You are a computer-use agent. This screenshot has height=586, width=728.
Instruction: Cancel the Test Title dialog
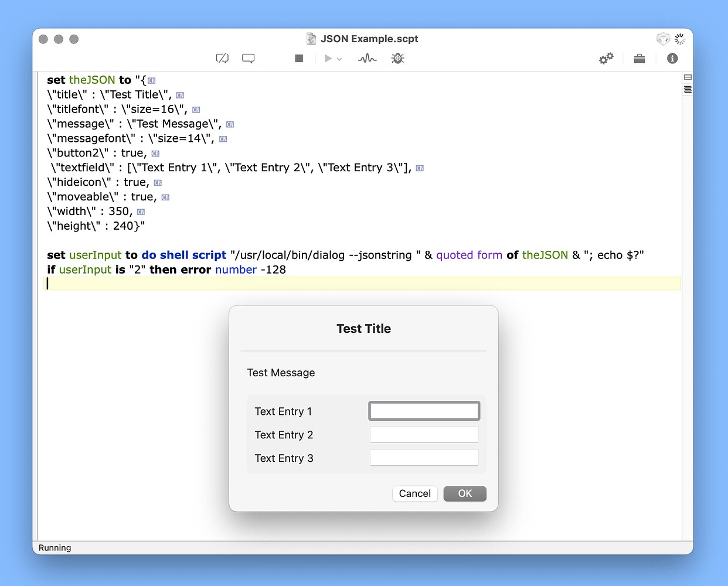(414, 493)
